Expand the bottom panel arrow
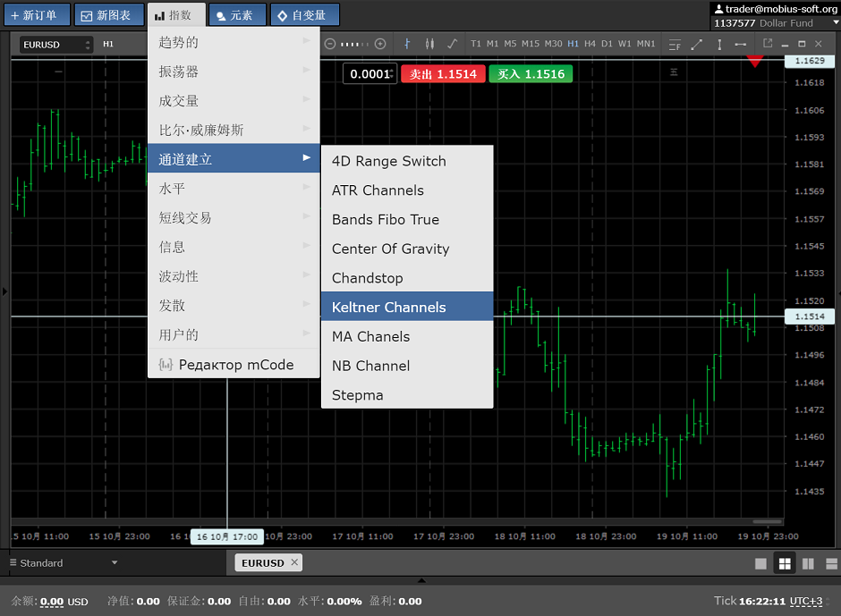The height and width of the screenshot is (616, 841). 421,580
